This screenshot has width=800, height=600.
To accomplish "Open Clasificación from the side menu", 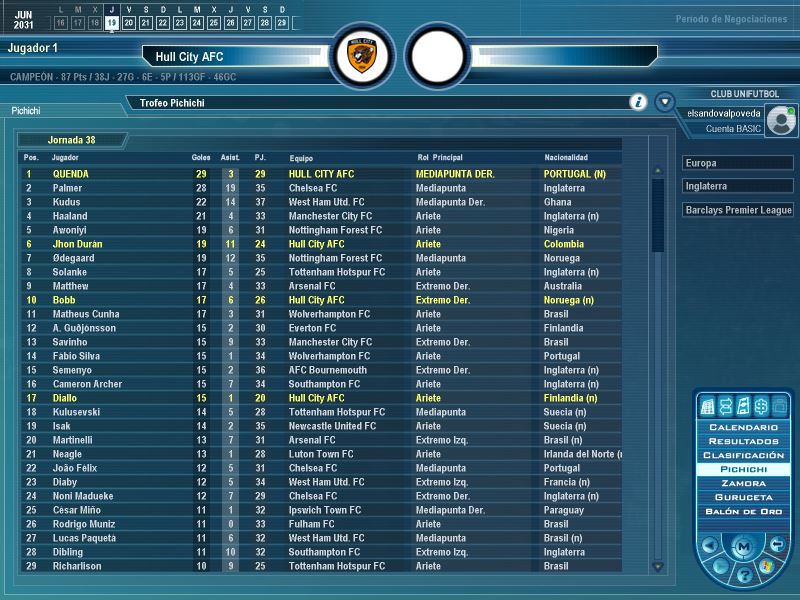I will coord(743,455).
